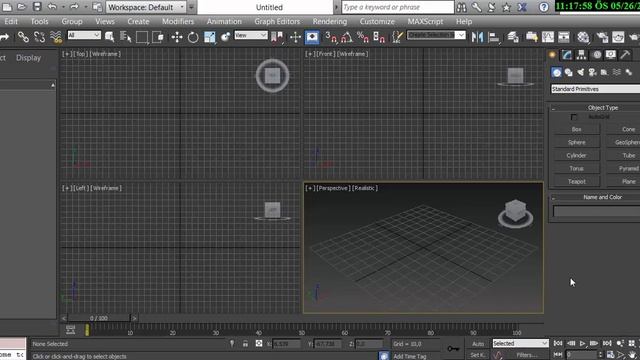
Task: Click the Mirror tool icon
Action: coord(477,37)
